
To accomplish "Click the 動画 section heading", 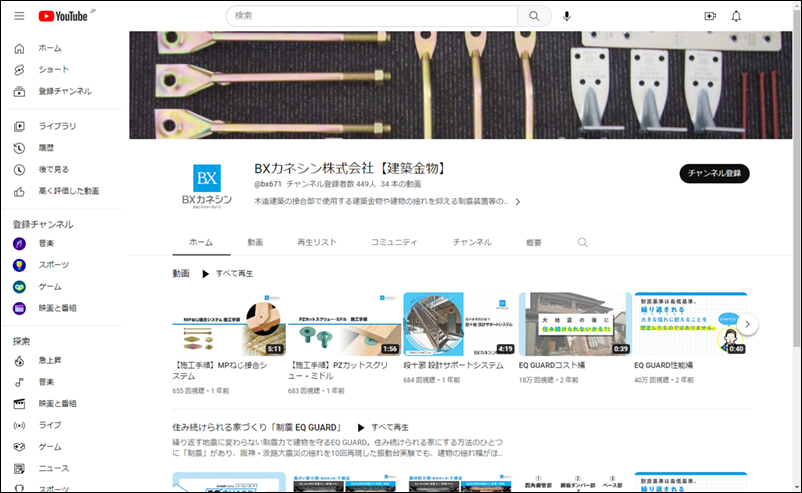I will point(181,274).
